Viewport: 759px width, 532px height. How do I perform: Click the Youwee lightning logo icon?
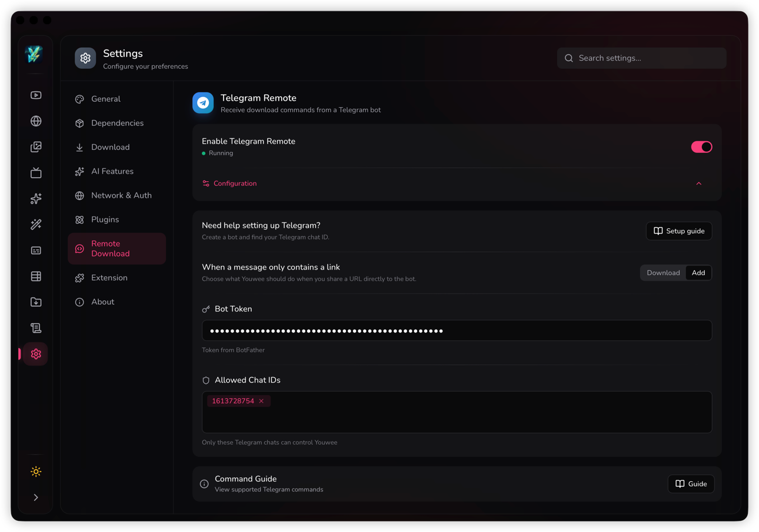coord(34,55)
